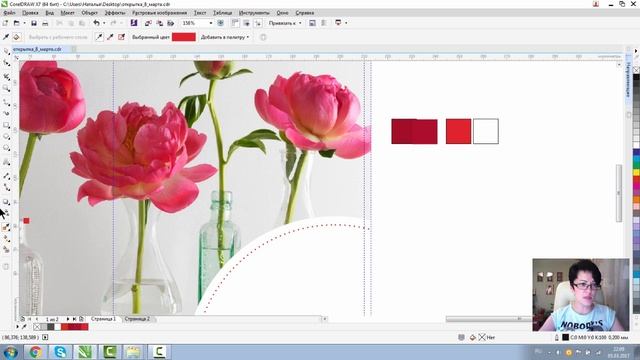Go to previous page arrow
Viewport: 640px width, 360px height.
pyautogui.click(x=37, y=319)
